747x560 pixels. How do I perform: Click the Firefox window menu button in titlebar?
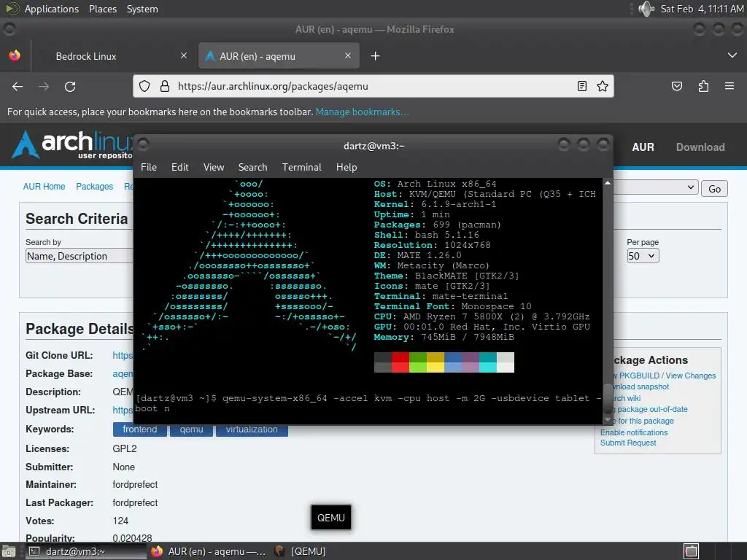click(x=9, y=29)
